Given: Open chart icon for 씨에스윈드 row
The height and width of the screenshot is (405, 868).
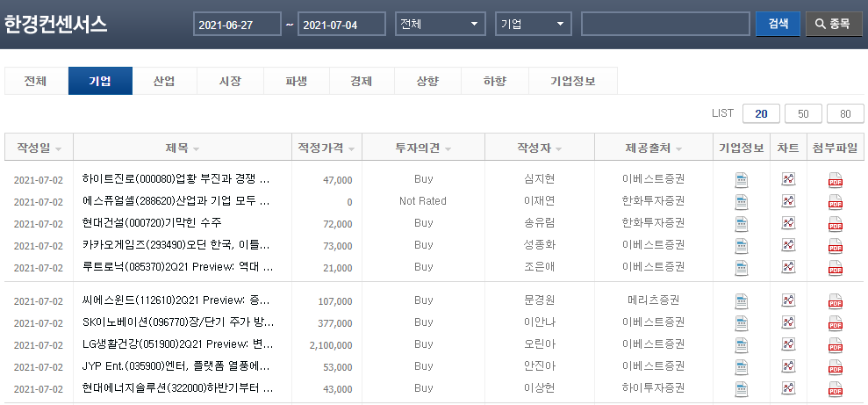Looking at the screenshot, I should pos(788,300).
